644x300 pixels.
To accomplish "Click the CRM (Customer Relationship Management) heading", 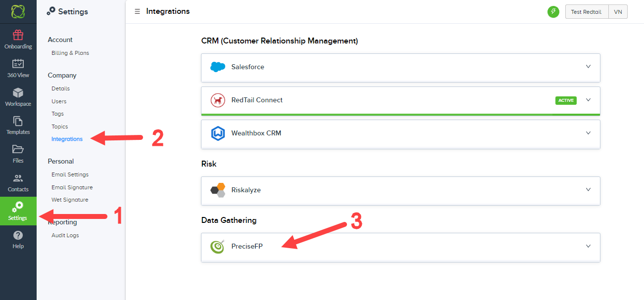I will tap(280, 41).
